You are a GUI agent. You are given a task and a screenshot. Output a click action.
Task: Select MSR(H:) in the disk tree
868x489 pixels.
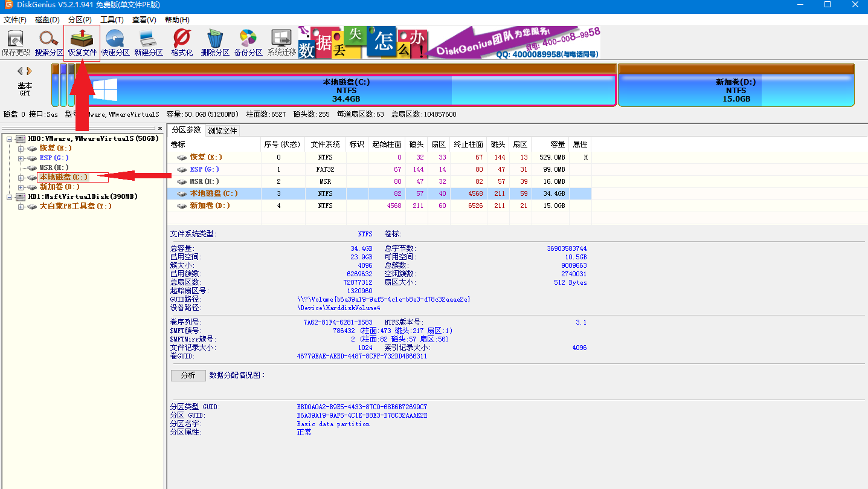click(54, 167)
